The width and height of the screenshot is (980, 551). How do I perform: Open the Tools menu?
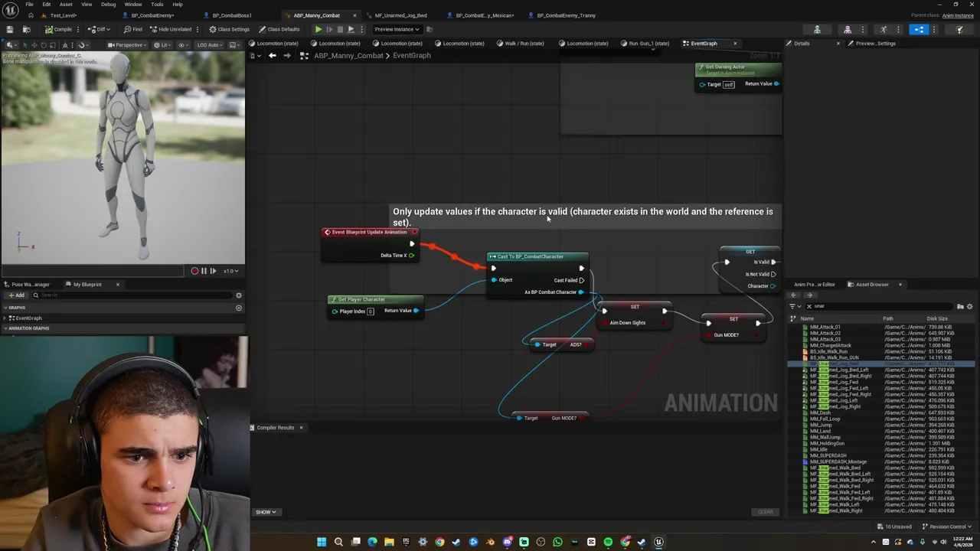[x=157, y=4]
